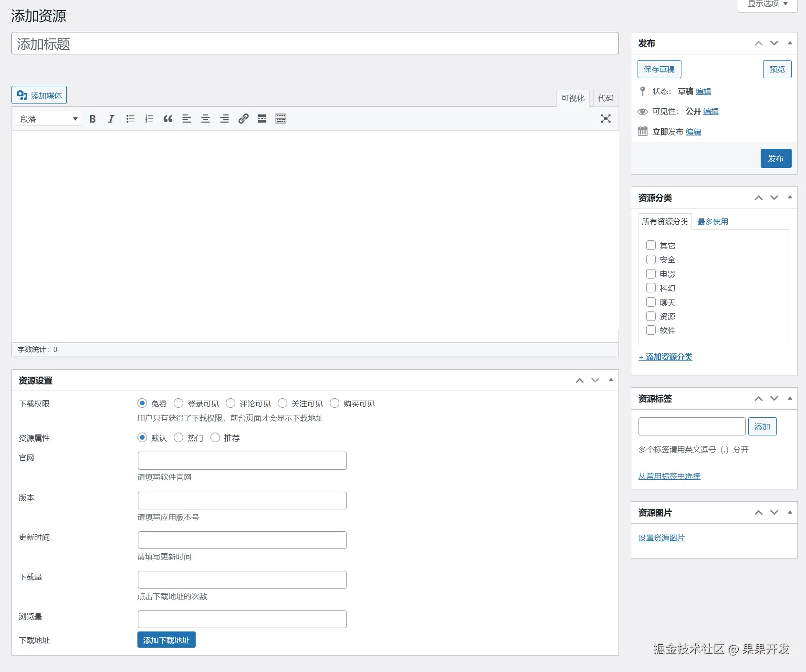Focus the 资源标签 tag input field
The width and height of the screenshot is (806, 672).
[692, 426]
